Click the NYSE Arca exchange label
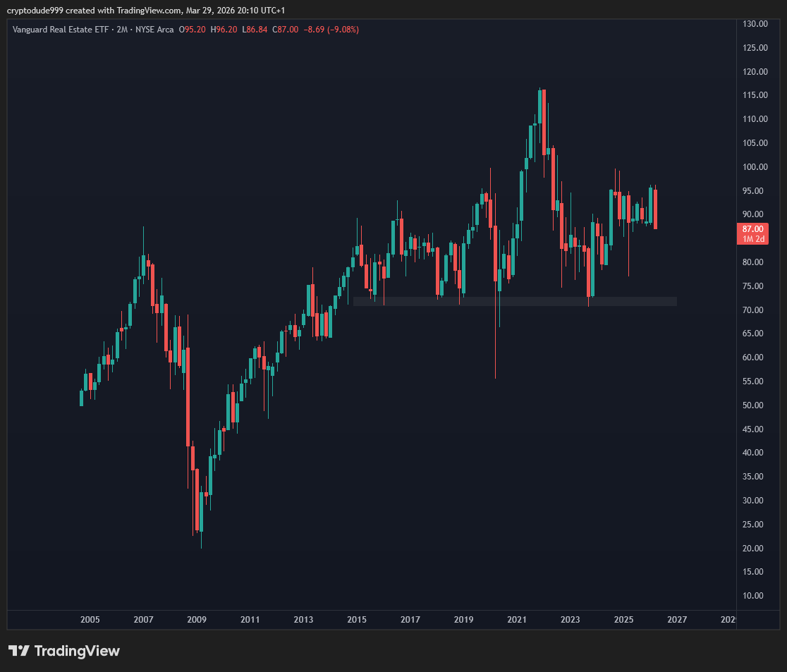The width and height of the screenshot is (787, 672). [154, 30]
